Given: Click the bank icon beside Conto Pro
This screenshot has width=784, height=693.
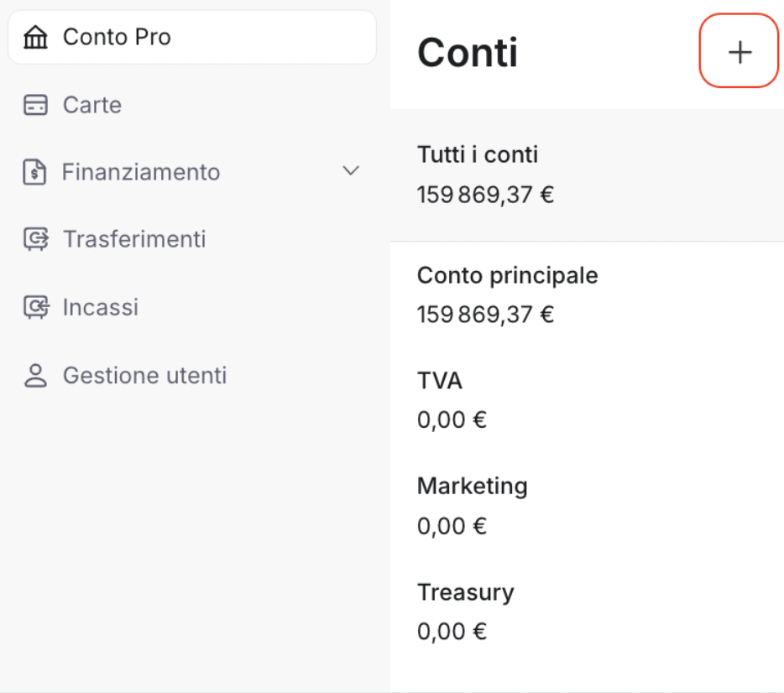Looking at the screenshot, I should click(35, 37).
